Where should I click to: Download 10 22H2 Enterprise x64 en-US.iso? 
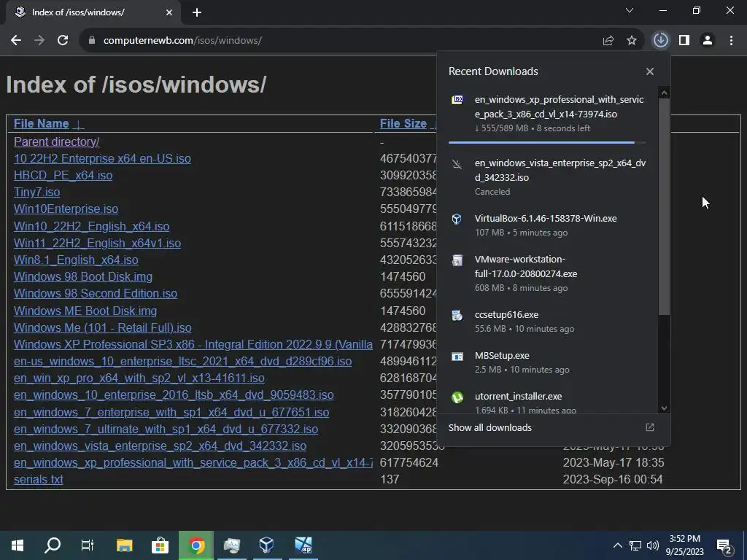pos(102,158)
